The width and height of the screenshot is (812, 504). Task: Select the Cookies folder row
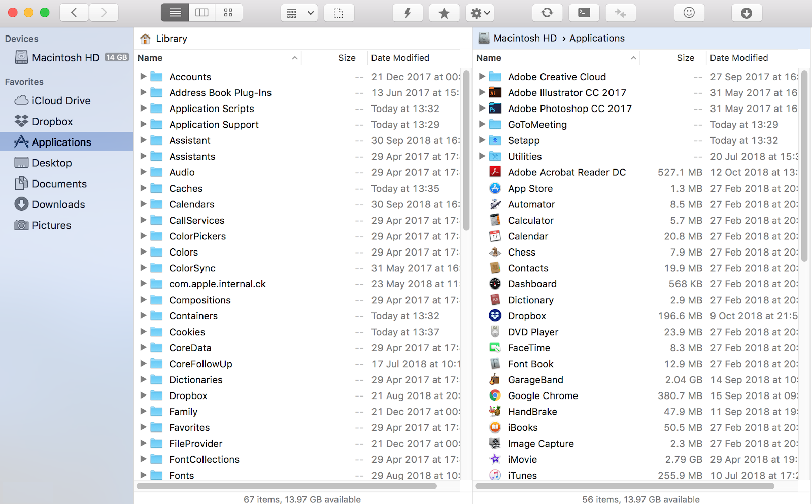298,332
